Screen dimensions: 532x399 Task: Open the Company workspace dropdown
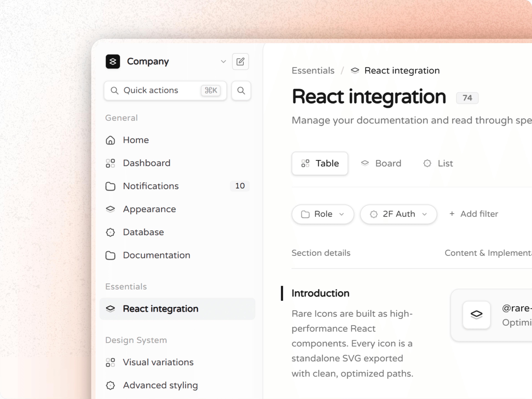[x=223, y=62]
